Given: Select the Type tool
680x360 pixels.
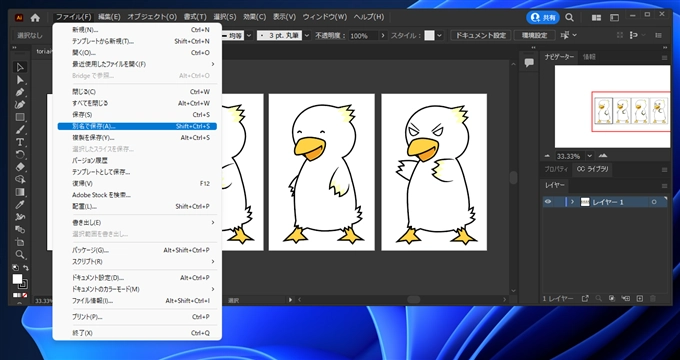Looking at the screenshot, I should click(20, 142).
